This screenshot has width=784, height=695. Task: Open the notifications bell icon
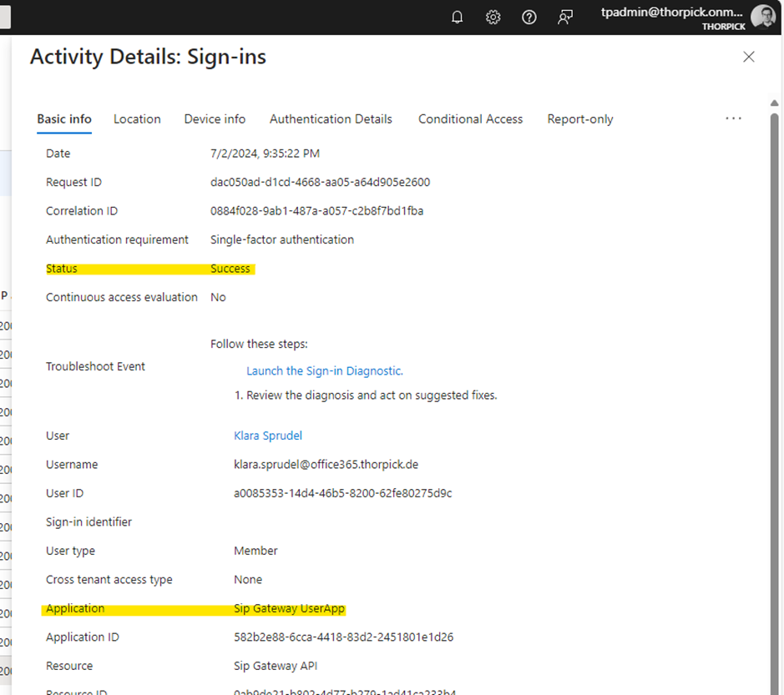point(457,18)
